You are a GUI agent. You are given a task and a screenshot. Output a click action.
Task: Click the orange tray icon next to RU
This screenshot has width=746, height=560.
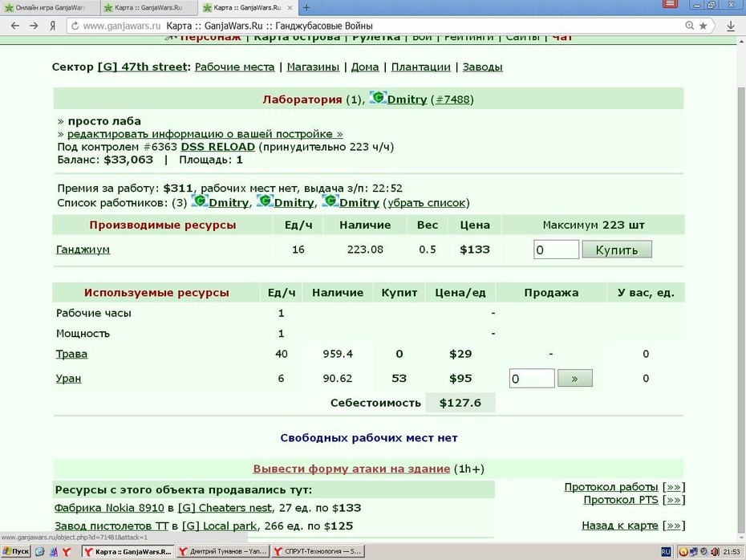click(683, 551)
